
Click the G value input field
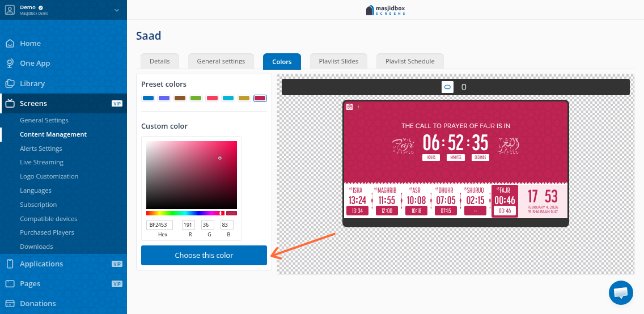(208, 225)
